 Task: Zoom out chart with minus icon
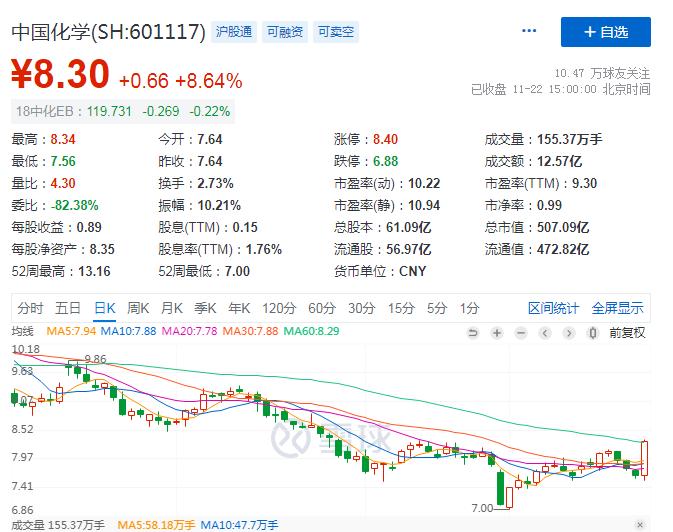point(521,333)
